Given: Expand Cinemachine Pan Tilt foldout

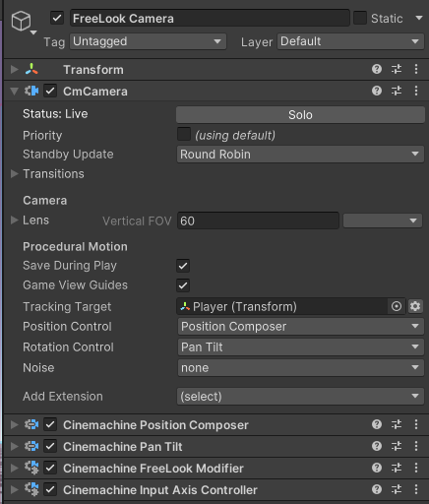Looking at the screenshot, I should [14, 446].
